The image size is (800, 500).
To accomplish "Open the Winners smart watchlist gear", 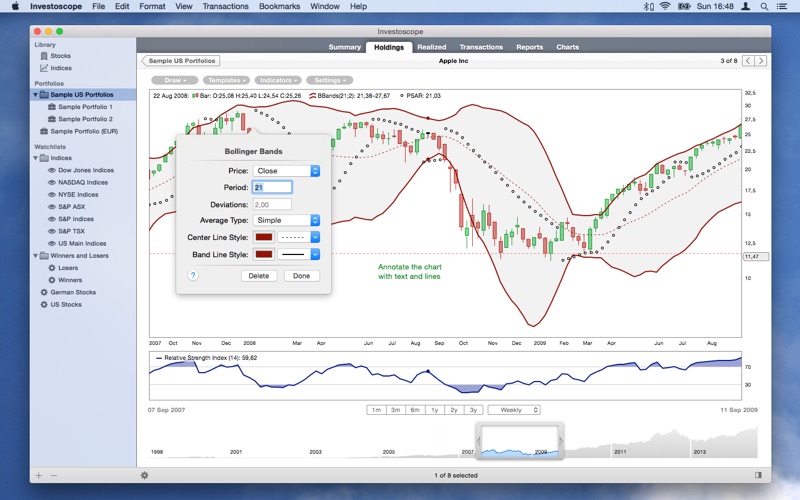I will coord(52,280).
